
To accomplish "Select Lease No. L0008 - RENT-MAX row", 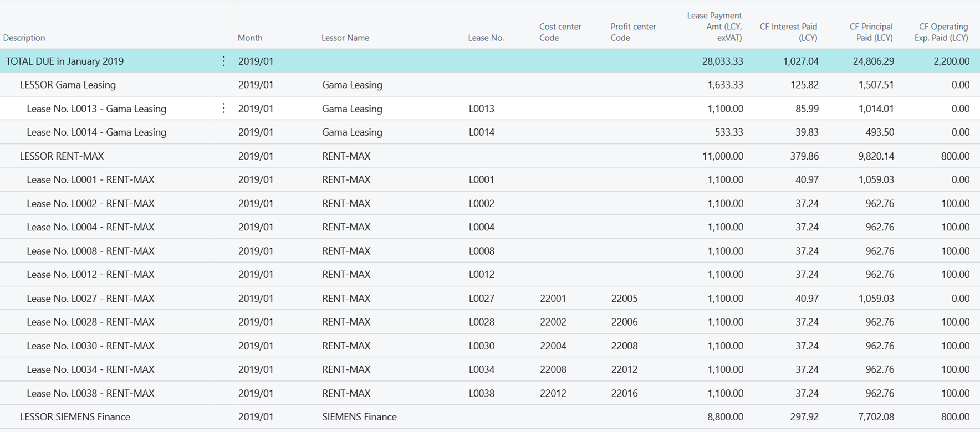I will coord(490,251).
